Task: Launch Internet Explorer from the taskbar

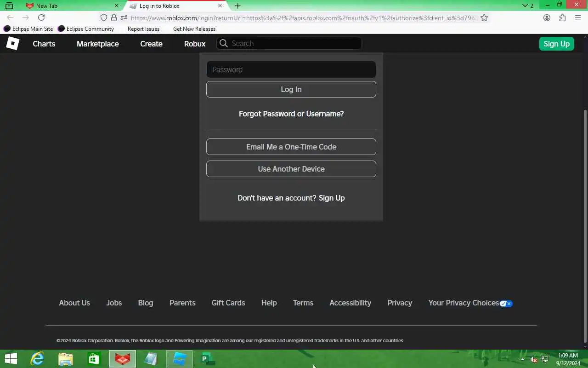Action: 37,359
